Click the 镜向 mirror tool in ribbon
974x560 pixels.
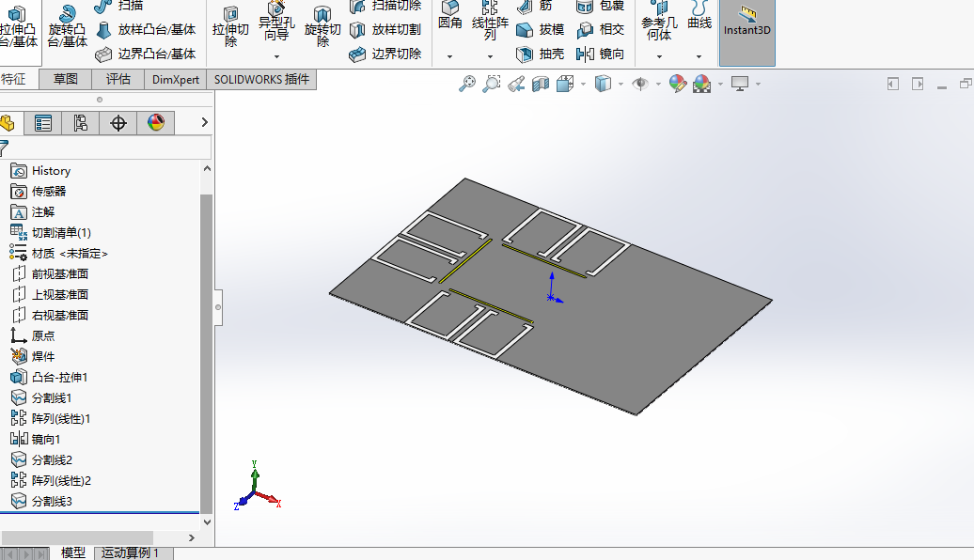600,54
